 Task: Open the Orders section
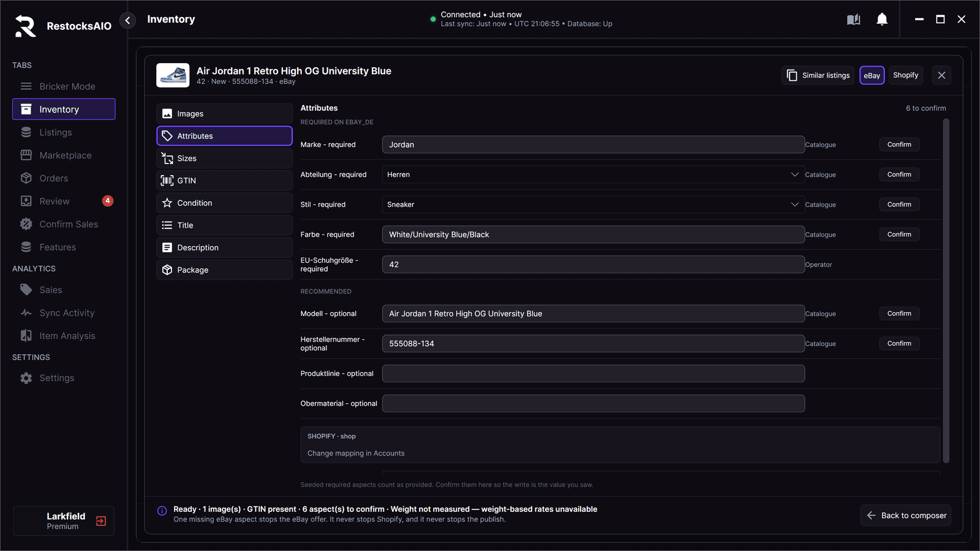[x=64, y=178]
